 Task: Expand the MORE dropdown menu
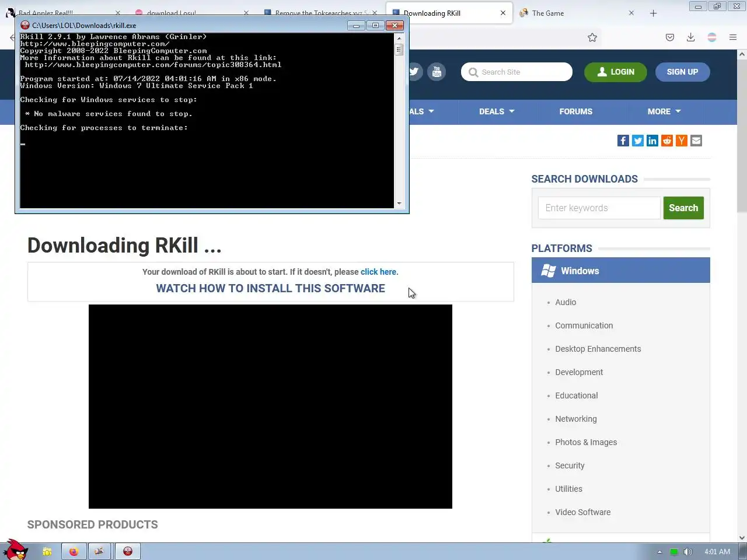tap(664, 111)
